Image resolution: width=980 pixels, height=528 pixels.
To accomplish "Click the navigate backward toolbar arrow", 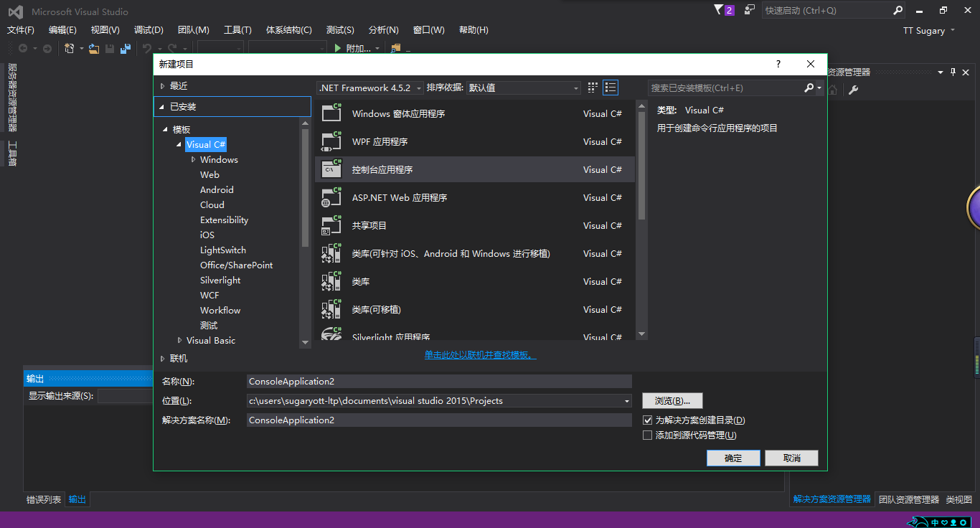I will point(23,48).
